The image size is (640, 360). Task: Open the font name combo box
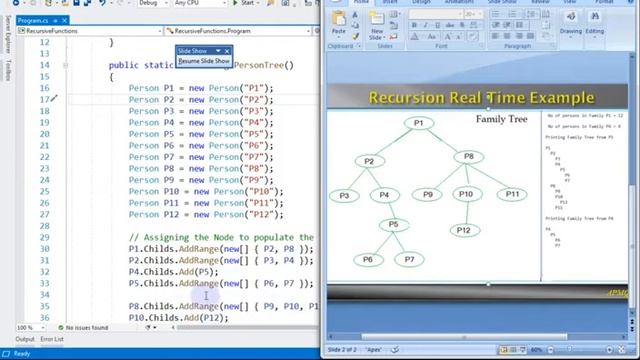(436, 14)
